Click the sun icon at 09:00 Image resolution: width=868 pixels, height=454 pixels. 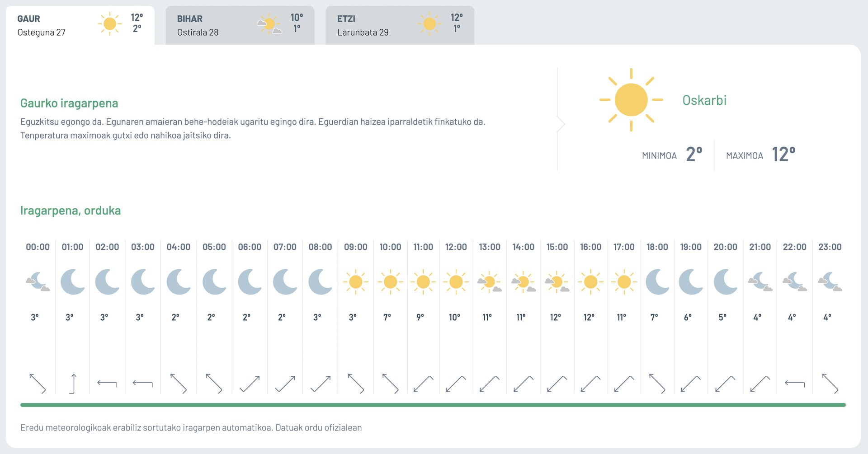click(356, 282)
